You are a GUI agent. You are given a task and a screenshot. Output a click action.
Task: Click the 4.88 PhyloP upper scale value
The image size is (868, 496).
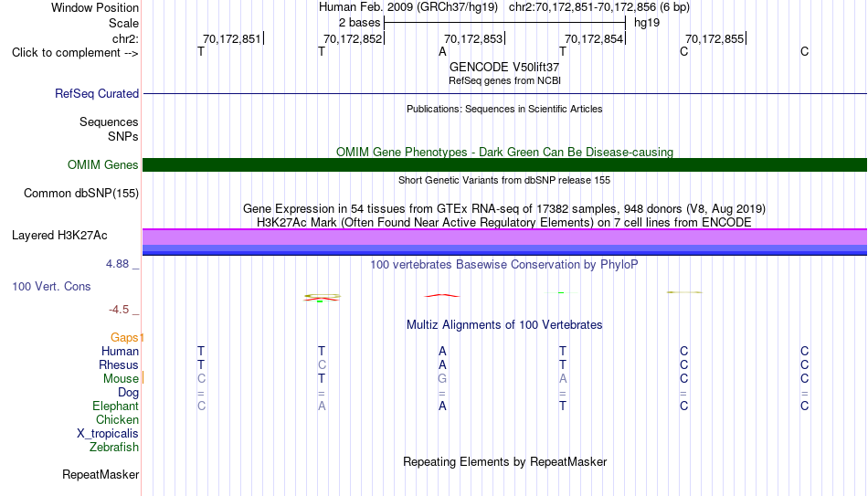point(117,264)
